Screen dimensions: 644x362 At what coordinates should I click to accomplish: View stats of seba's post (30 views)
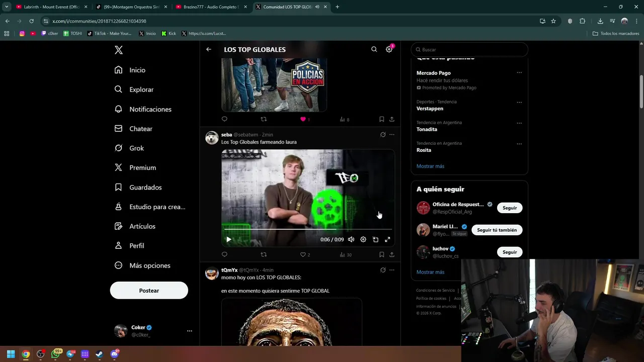[346, 254]
